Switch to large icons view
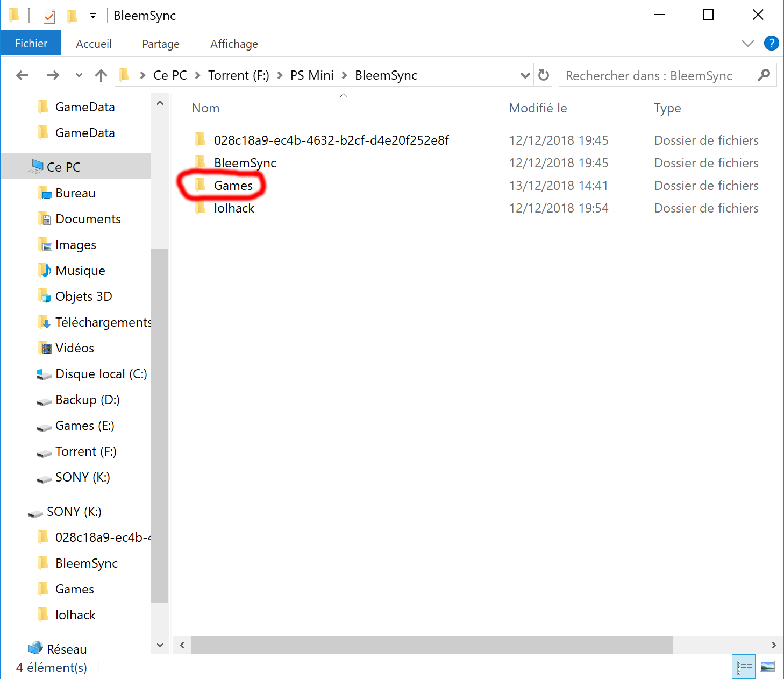The image size is (784, 679). click(x=767, y=667)
